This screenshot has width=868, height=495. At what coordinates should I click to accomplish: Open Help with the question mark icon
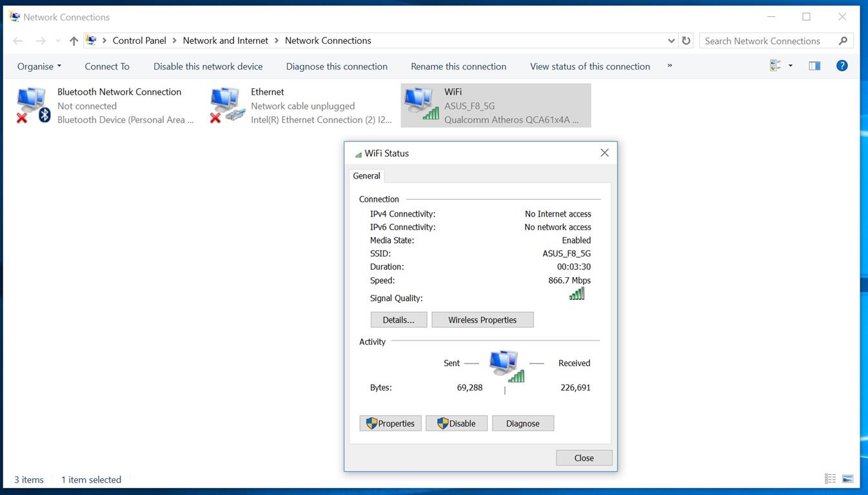click(x=842, y=66)
